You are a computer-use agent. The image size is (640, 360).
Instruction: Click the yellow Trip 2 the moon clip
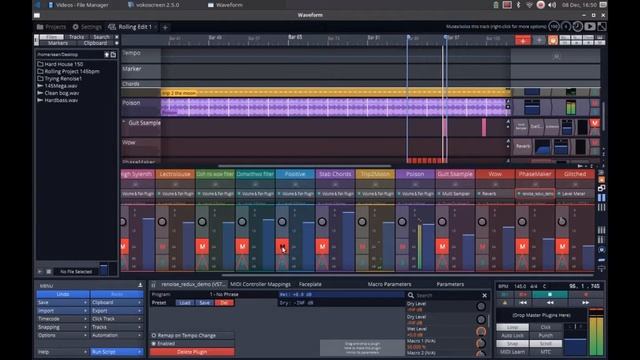(x=335, y=93)
